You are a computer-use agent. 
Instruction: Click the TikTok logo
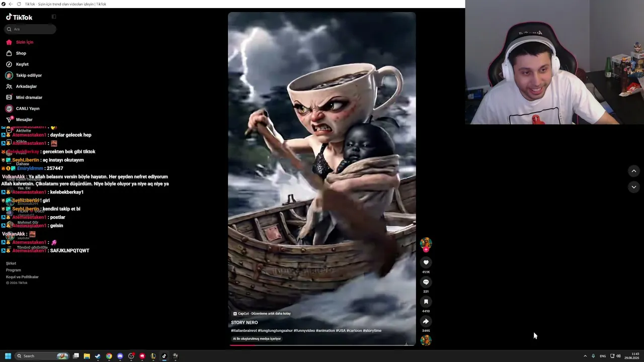(19, 17)
